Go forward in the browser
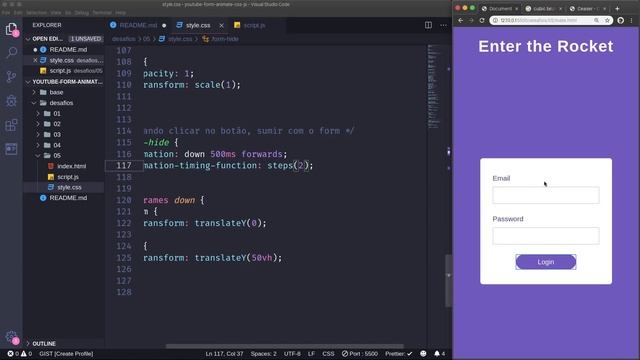Viewport: 640px width, 360px height. click(471, 20)
